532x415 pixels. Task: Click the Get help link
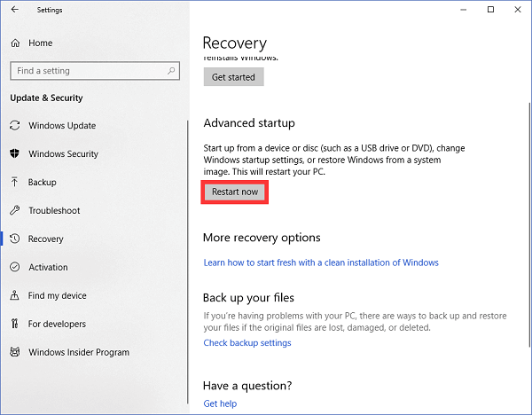click(x=220, y=403)
